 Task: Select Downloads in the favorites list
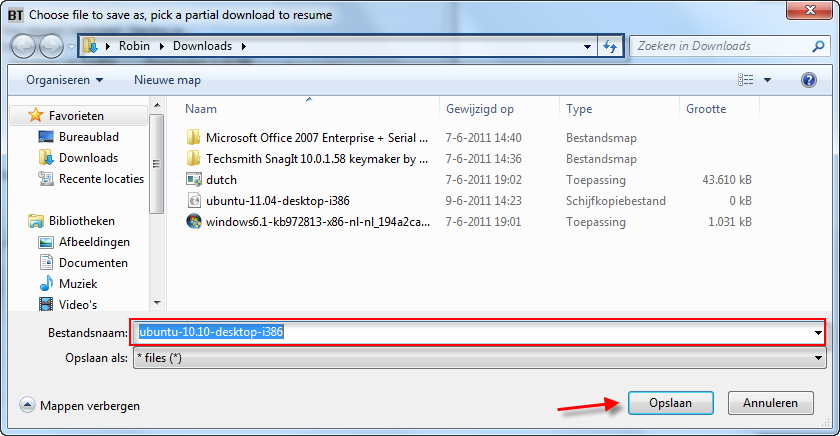tap(79, 158)
